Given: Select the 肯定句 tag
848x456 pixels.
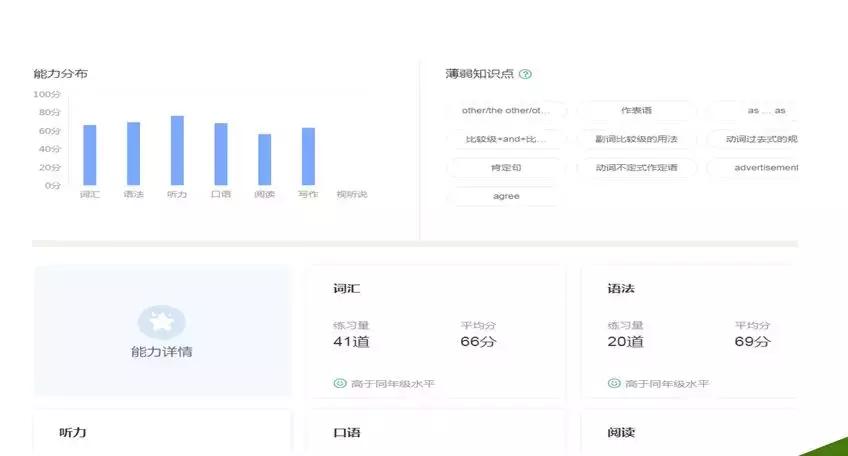Looking at the screenshot, I should tap(506, 168).
